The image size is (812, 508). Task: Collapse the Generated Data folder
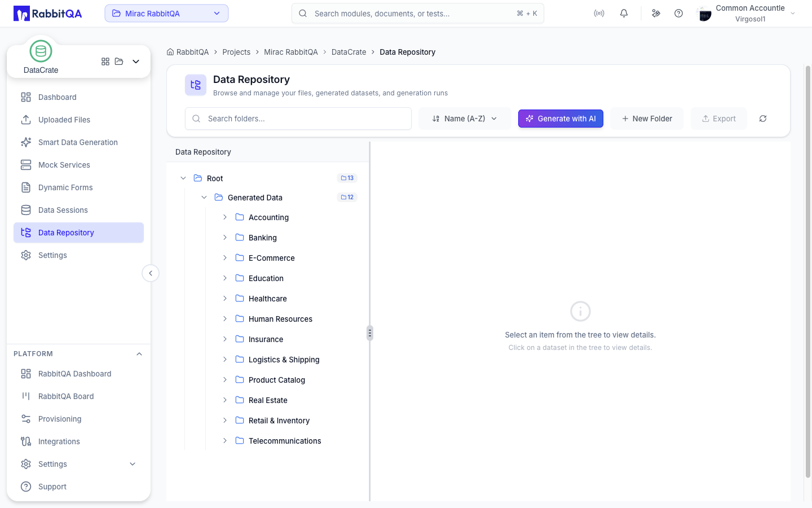pyautogui.click(x=204, y=198)
